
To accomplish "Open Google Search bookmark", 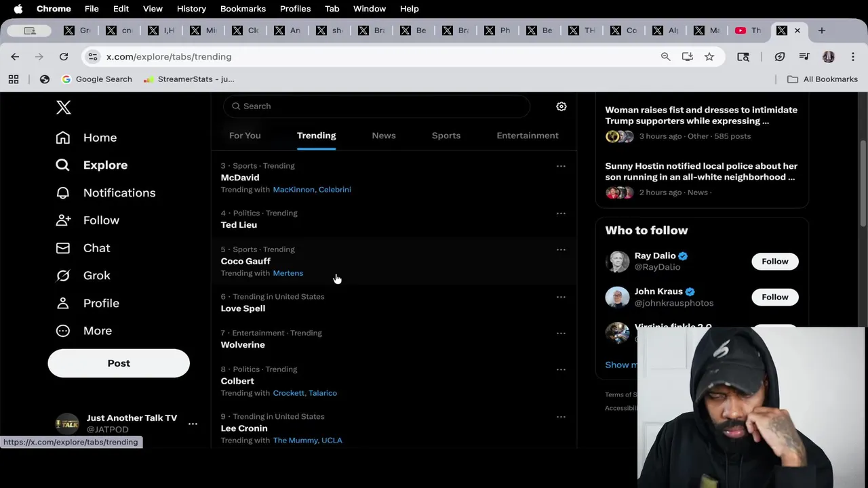I will (96, 79).
